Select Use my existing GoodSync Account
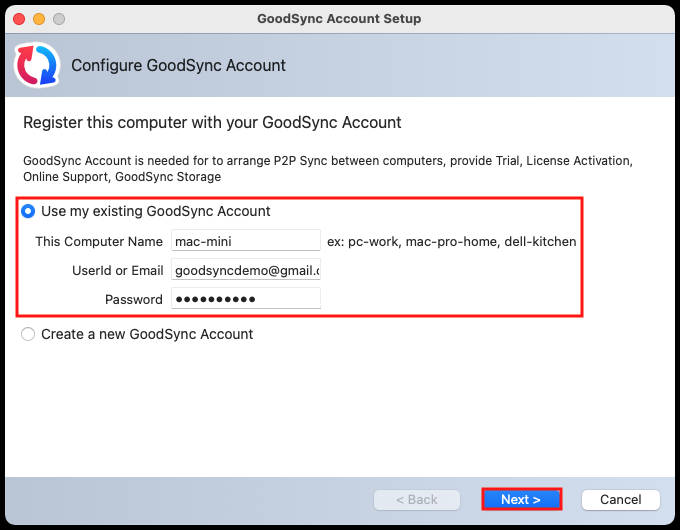 (x=28, y=211)
